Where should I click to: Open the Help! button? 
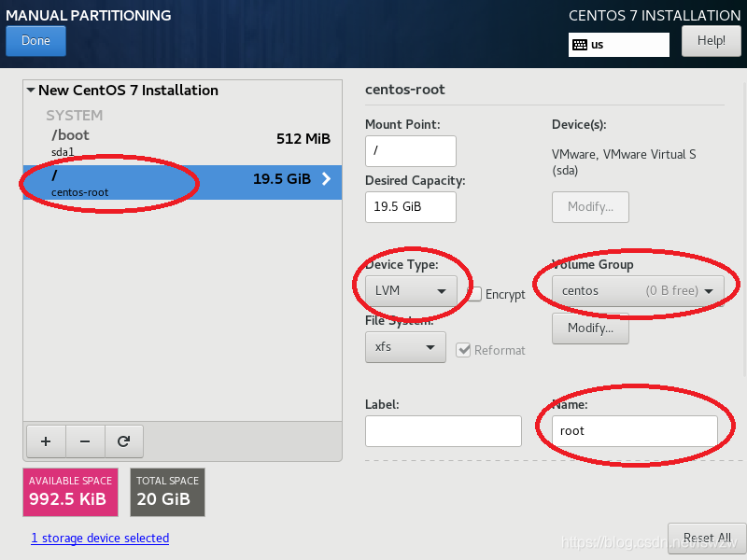[x=712, y=41]
